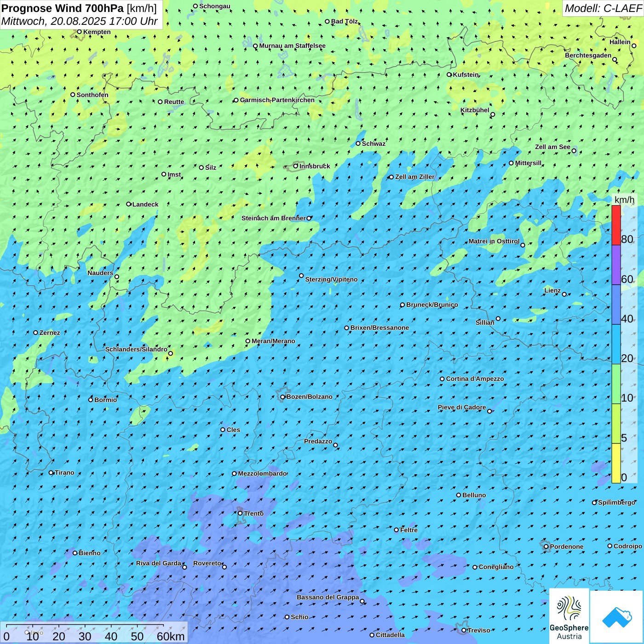Click the 'Schlanders/Silandro' label

[x=136, y=349]
